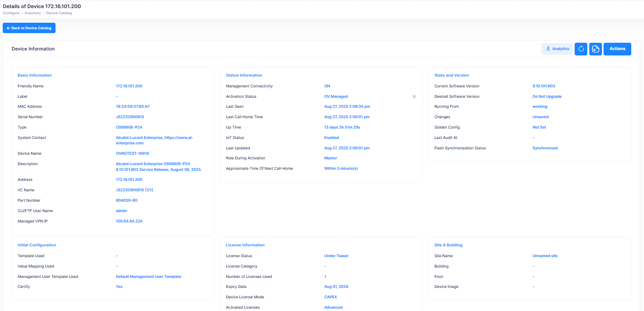Open the Analytics bar chart view
Viewport: 644px width, 311px height.
[x=557, y=49]
